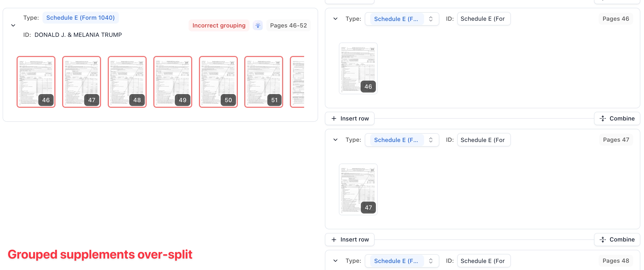This screenshot has height=270, width=644.
Task: Edit ID field in Pages 47 row
Action: 484,140
